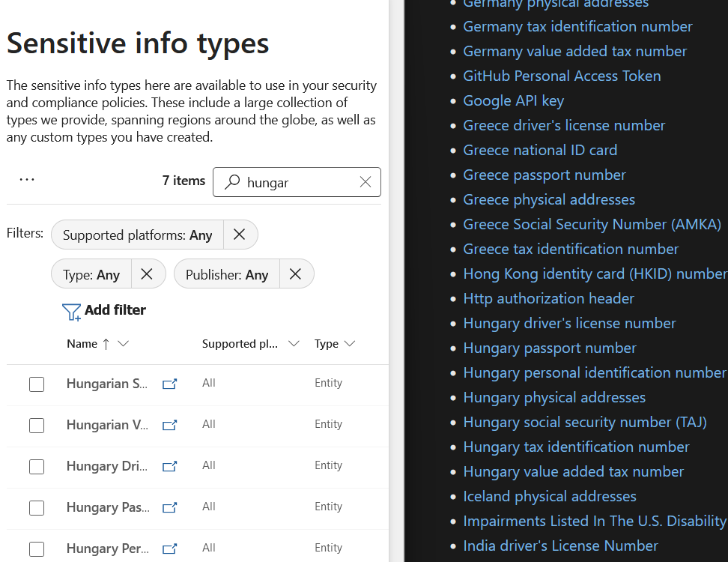This screenshot has height=562, width=728.
Task: Remove the Supported platforms filter
Action: 239,235
